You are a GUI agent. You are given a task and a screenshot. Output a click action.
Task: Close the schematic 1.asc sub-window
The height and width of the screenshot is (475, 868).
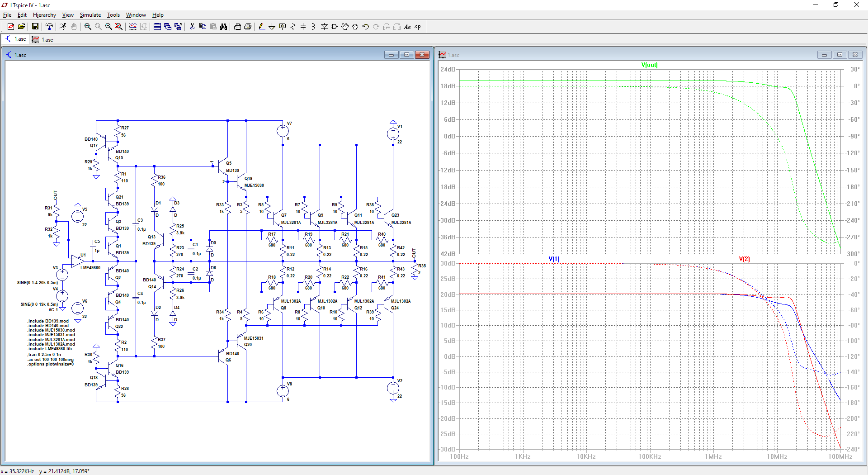tap(422, 55)
